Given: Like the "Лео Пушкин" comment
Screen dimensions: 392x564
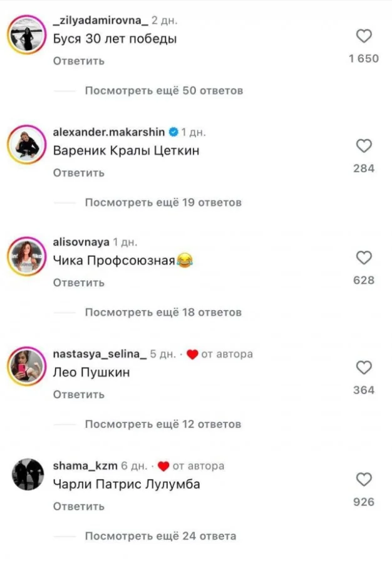Looking at the screenshot, I should coord(364,368).
